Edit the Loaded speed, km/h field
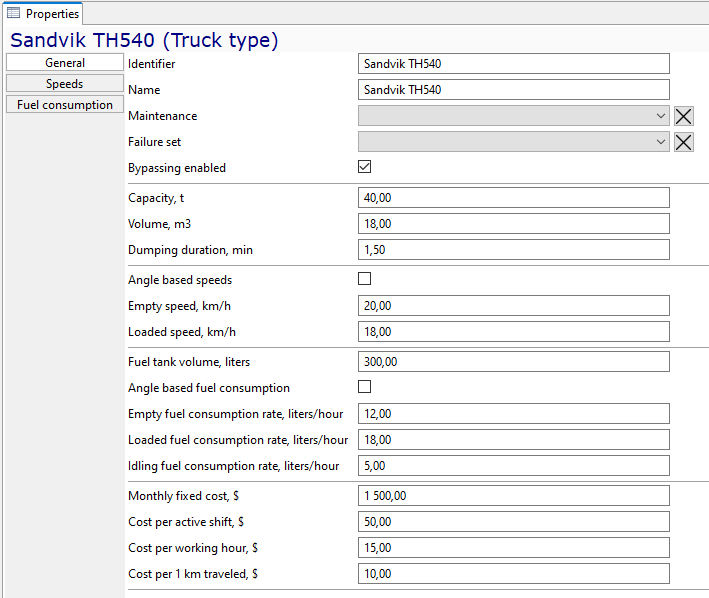Image resolution: width=709 pixels, height=598 pixels. tap(514, 332)
